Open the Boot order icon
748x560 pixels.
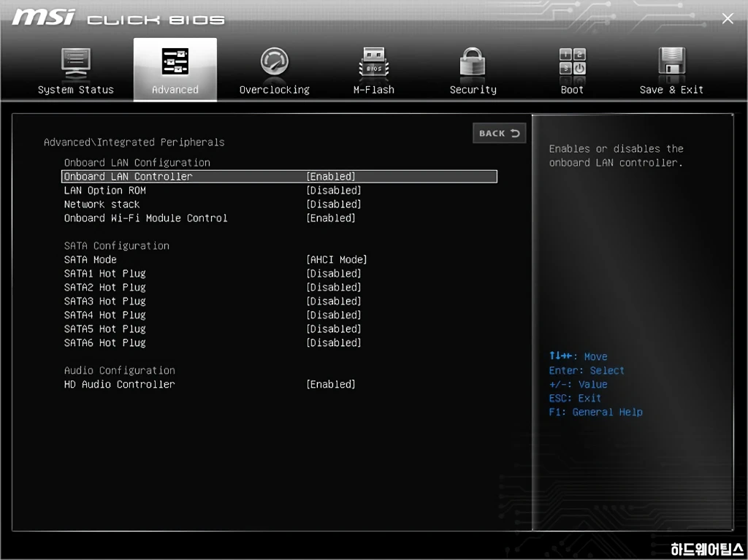pos(573,61)
